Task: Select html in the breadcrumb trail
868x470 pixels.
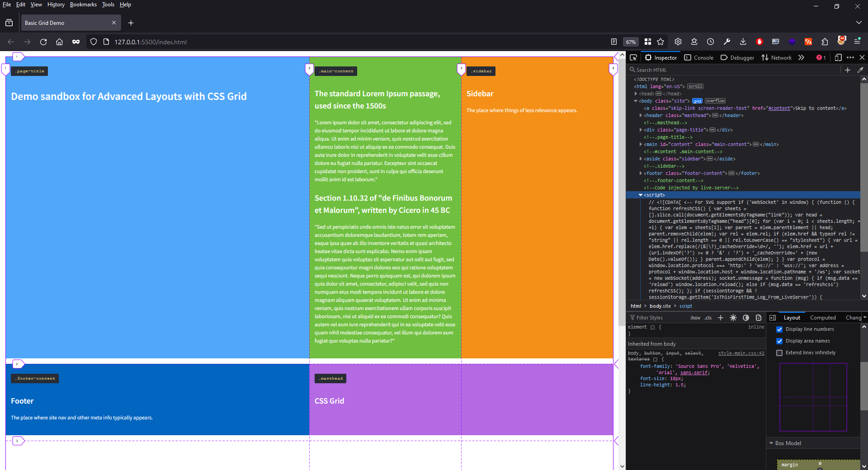Action: pos(636,306)
